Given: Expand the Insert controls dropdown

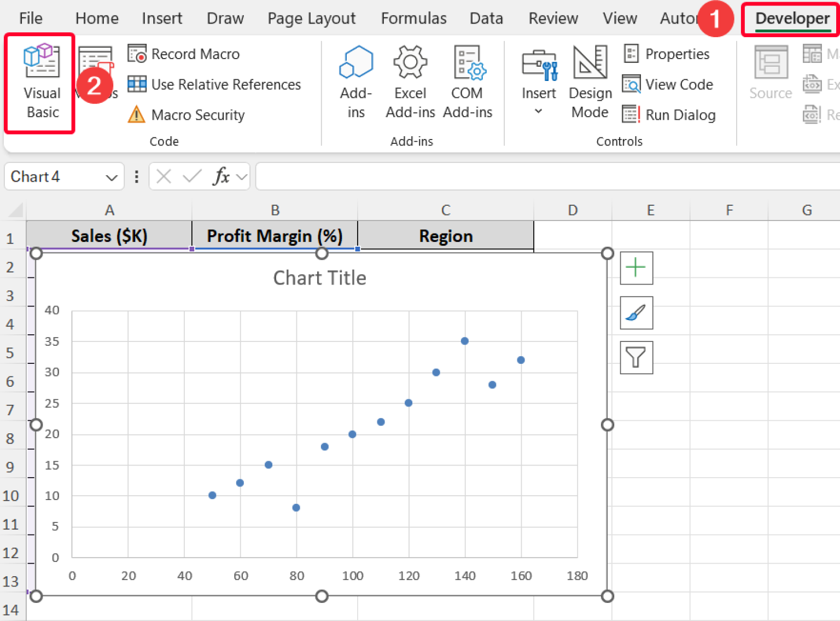Looking at the screenshot, I should (539, 111).
